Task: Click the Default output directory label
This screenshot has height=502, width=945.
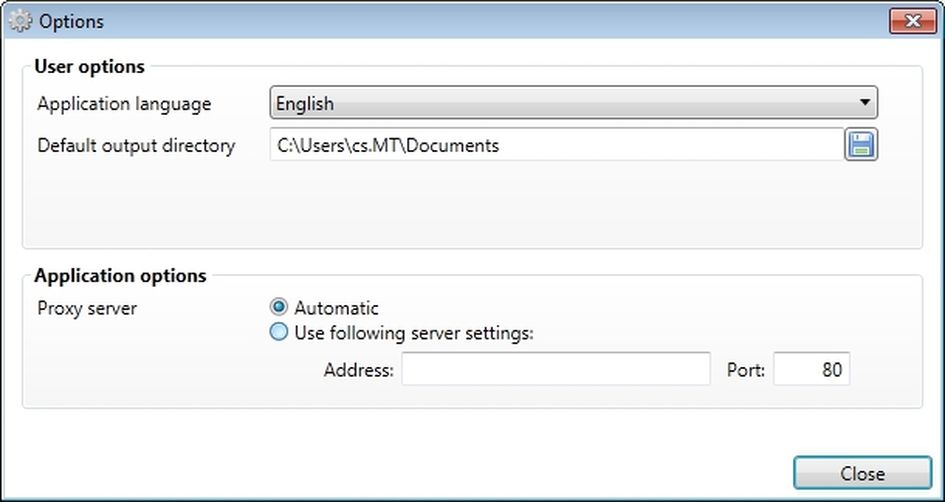Action: 136,146
